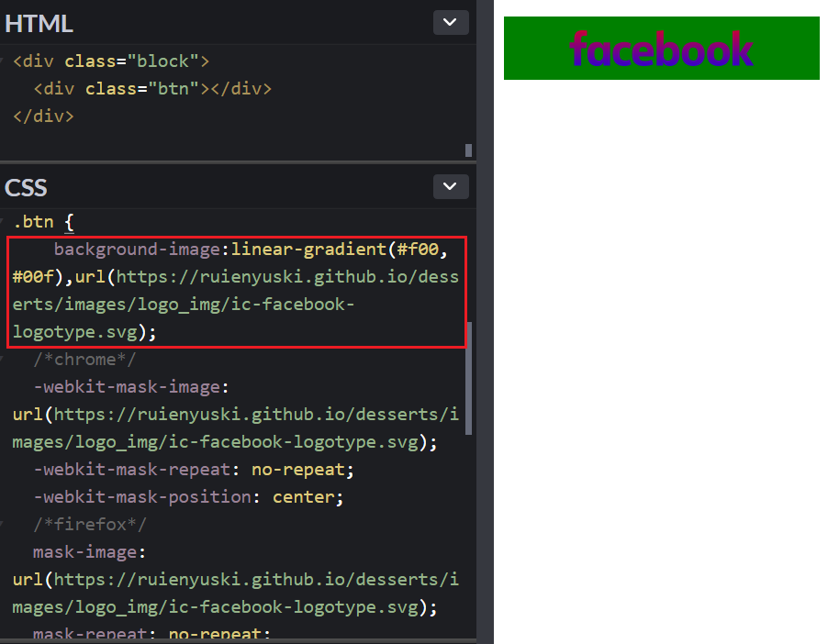This screenshot has width=828, height=644.
Task: Click the closing </div> tag line
Action: point(43,117)
